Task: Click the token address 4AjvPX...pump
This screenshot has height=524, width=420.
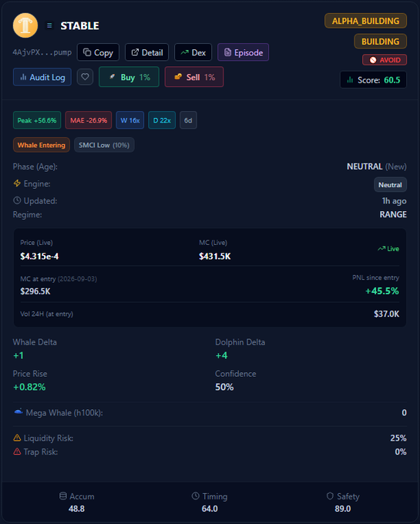Action: coord(42,52)
